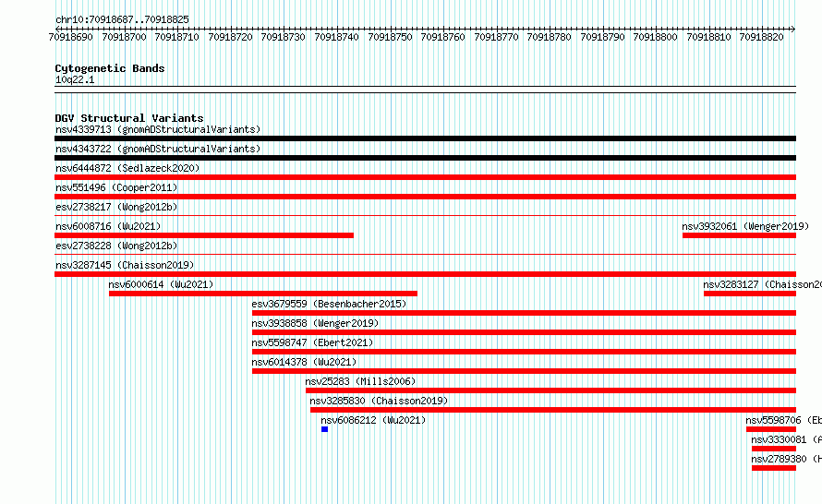Screen dimensions: 822x504
Task: Click the red bar under nsv3283127
Action: 750,294
